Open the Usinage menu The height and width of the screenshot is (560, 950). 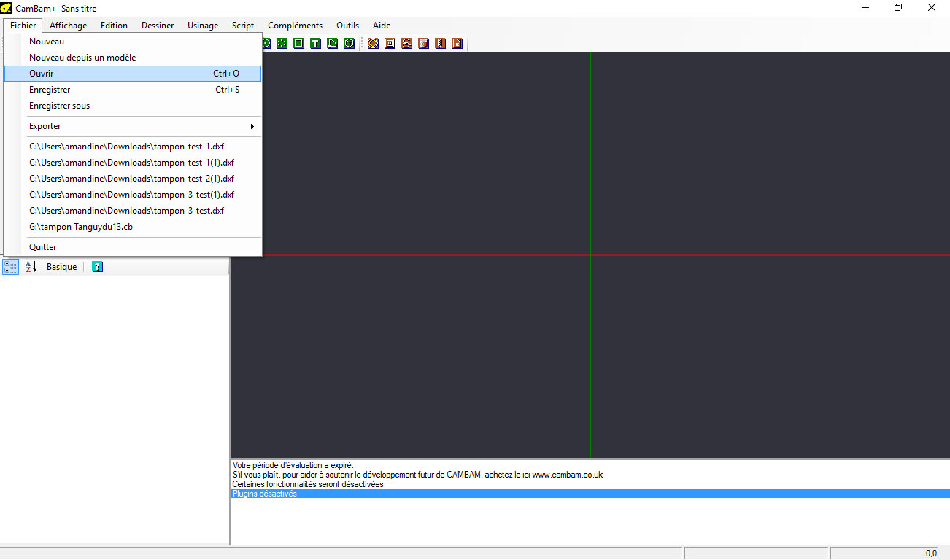(x=203, y=26)
